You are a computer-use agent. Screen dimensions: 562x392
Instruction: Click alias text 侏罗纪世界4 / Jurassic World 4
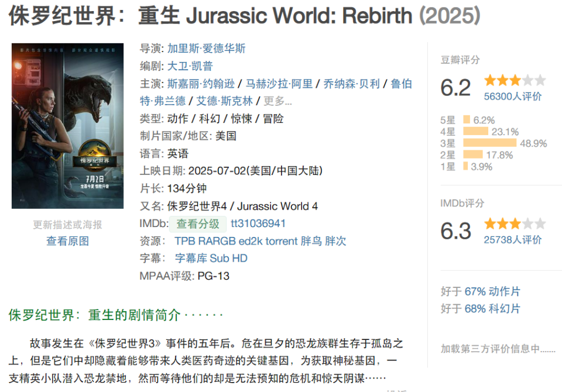[242, 207]
